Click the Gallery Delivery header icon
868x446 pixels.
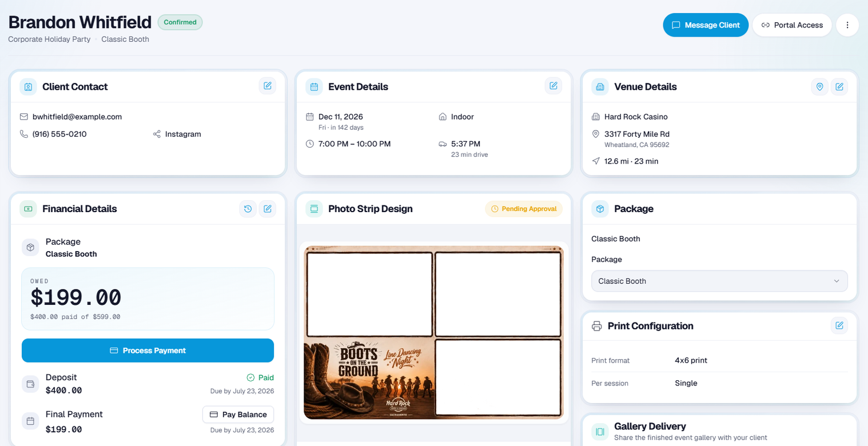600,432
